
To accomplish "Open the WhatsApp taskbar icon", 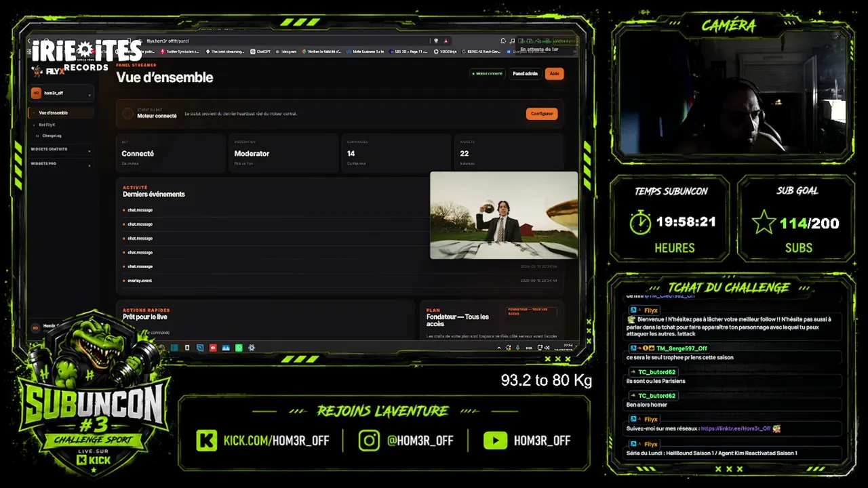I will click(x=239, y=348).
